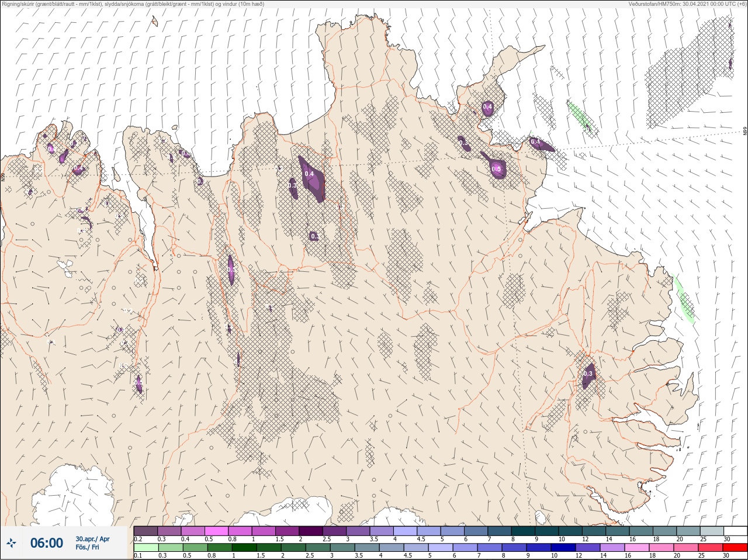Viewport: 748px width, 560px height.
Task: Click the N99 gridline label on the left map edge
Action: [x=3, y=177]
